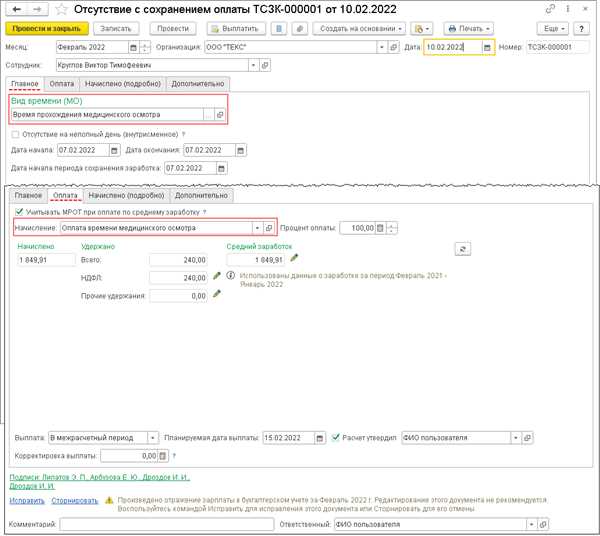The image size is (600, 536).
Task: Open the Еще menu button
Action: (x=551, y=29)
